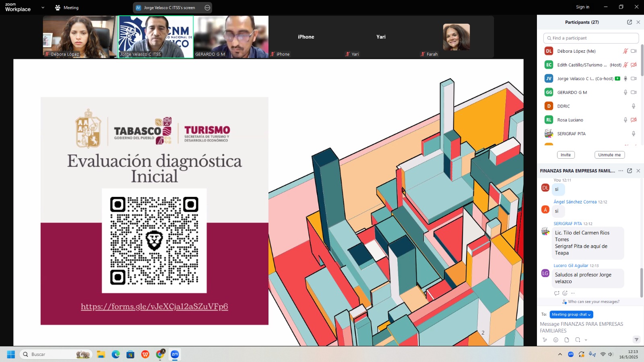644x362 pixels.
Task: Attach a file in chat
Action: click(x=567, y=340)
